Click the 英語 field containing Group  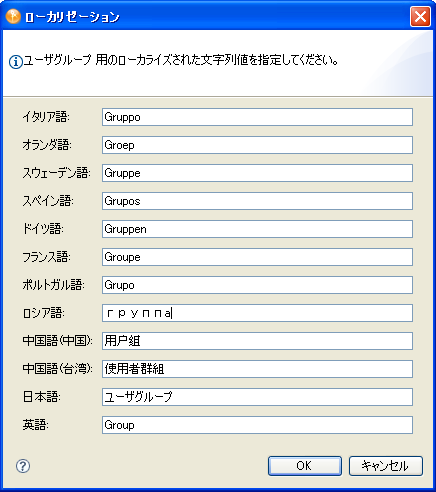point(257,425)
